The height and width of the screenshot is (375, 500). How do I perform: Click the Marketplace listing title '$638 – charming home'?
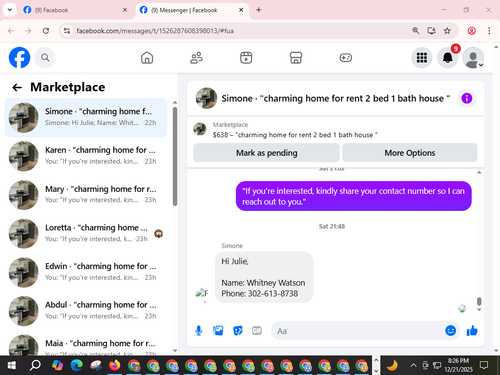(295, 135)
